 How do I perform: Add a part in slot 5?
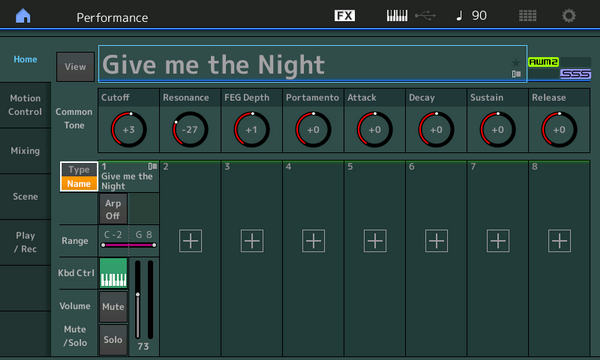[x=375, y=241]
